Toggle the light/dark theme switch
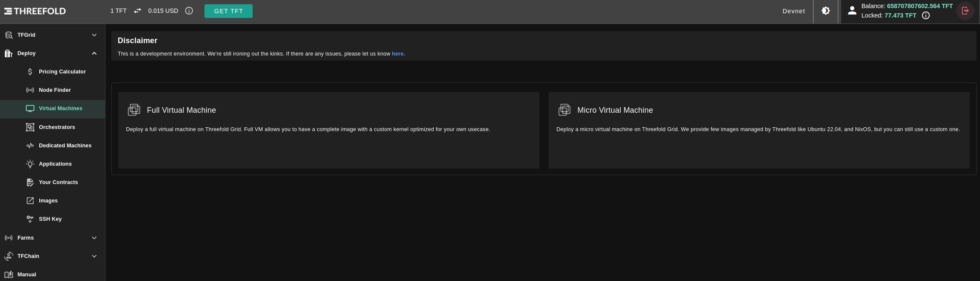The height and width of the screenshot is (281, 980). click(825, 11)
